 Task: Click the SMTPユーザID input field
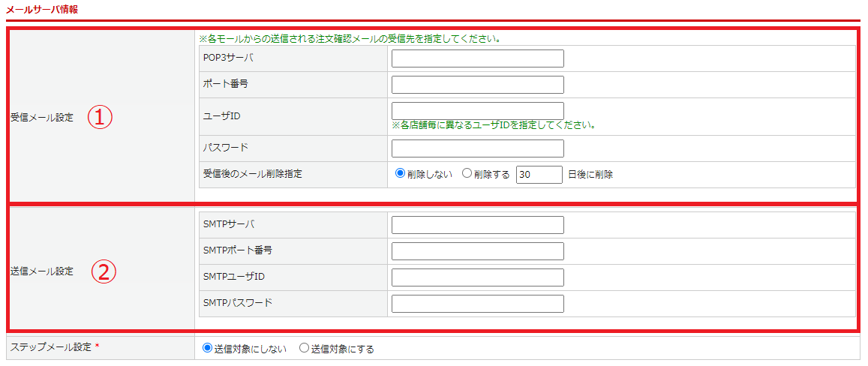coord(477,277)
